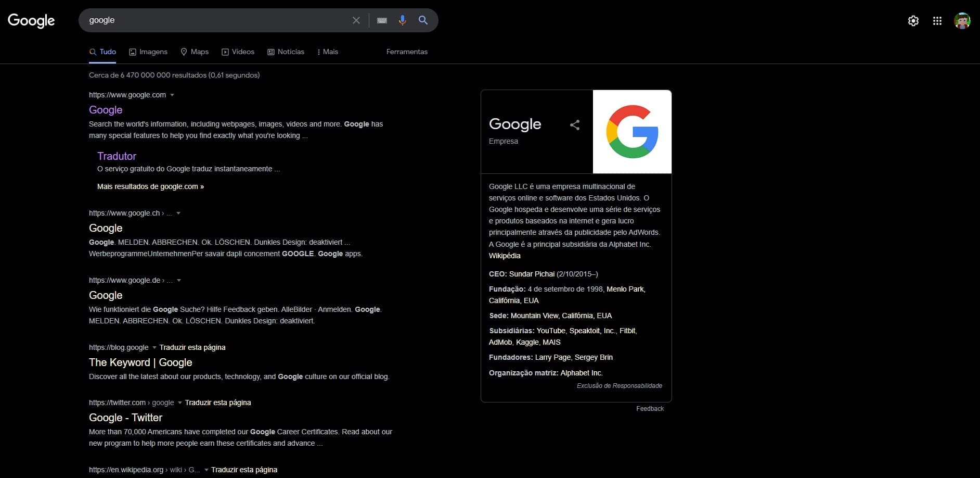Open the Kaggle subsidiary link
Viewport: 980px width, 478px height.
pos(527,342)
